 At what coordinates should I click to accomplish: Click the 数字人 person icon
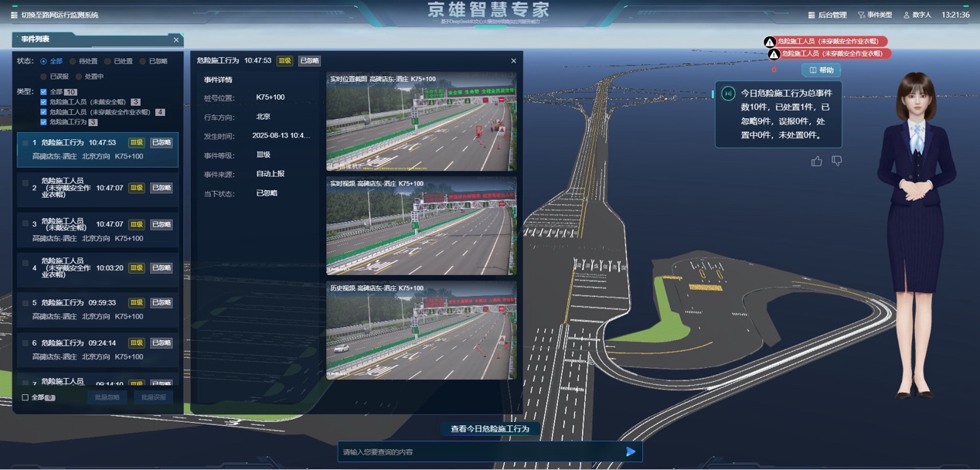[907, 14]
